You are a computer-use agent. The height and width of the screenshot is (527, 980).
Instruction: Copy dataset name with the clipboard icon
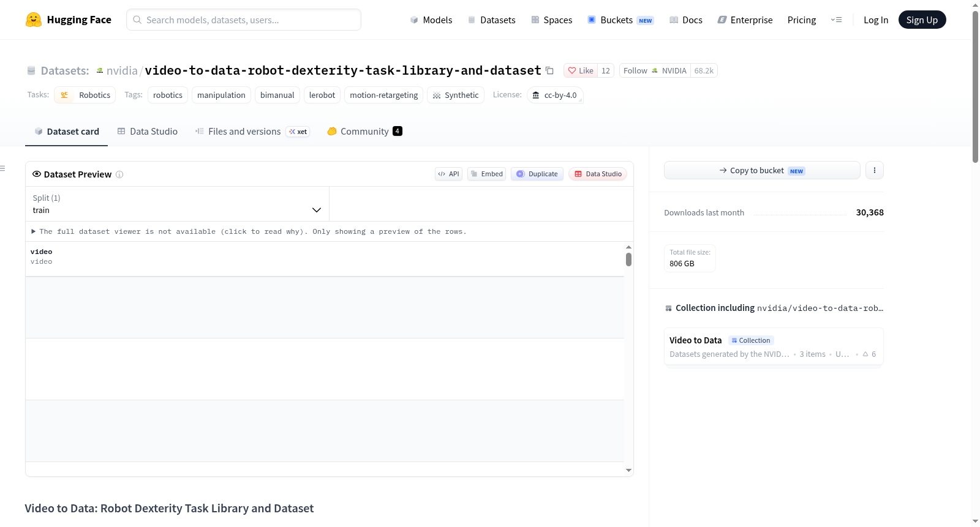(x=549, y=71)
